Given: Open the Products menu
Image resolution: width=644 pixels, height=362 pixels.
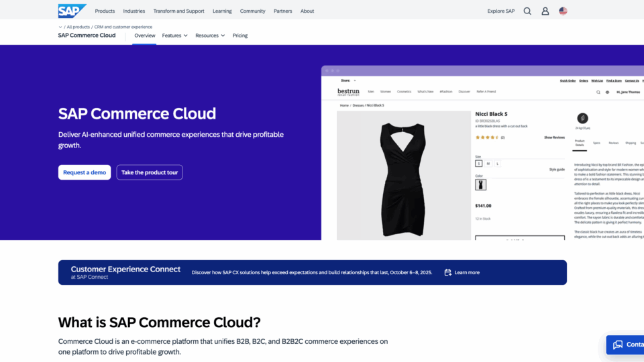Looking at the screenshot, I should pos(105,11).
